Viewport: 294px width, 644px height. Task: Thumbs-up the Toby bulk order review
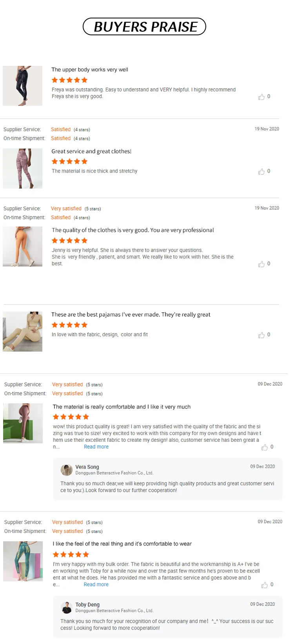(x=265, y=585)
